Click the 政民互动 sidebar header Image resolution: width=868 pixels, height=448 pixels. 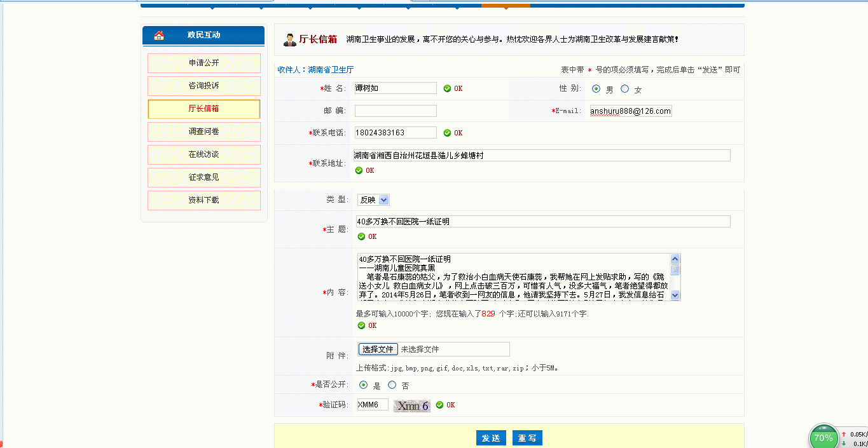coord(203,35)
